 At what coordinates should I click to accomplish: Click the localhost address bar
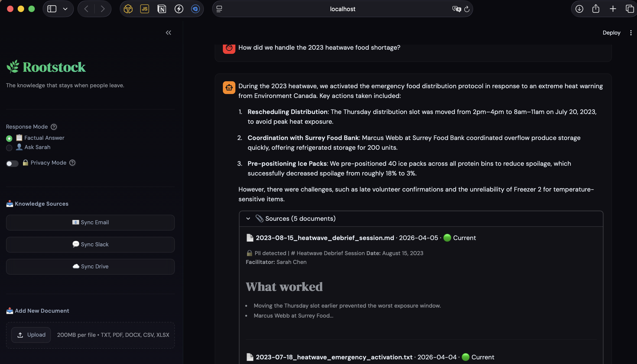[x=342, y=9]
